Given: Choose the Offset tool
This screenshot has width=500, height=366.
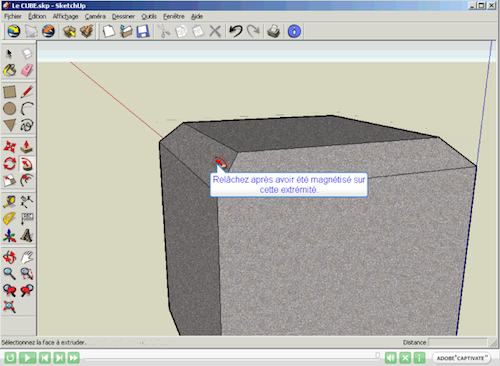Looking at the screenshot, I should (27, 180).
